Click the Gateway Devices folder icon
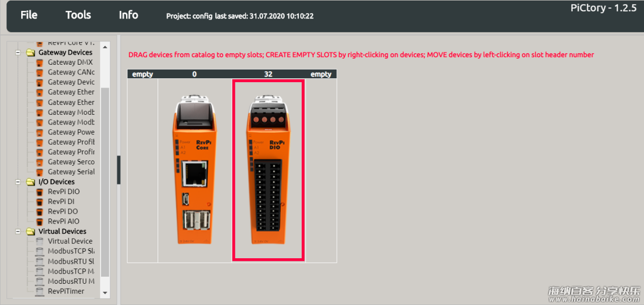This screenshot has height=305, width=644. [x=31, y=53]
